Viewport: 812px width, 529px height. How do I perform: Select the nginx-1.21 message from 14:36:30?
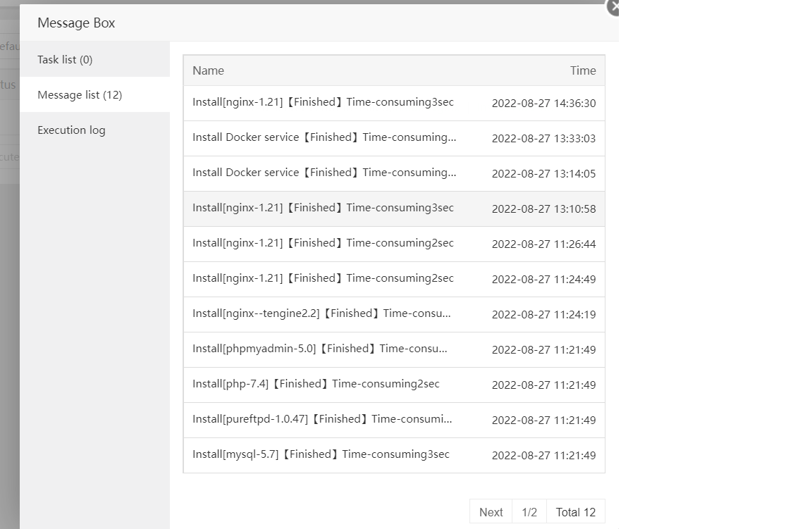tap(323, 103)
